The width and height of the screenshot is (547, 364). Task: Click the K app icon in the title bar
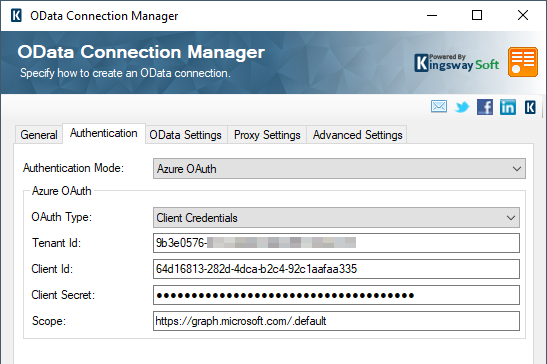16,16
